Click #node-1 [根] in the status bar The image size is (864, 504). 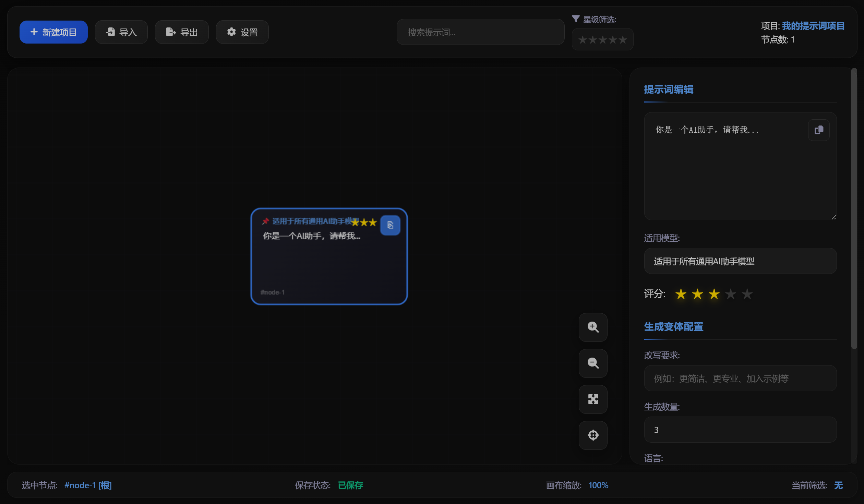point(88,485)
